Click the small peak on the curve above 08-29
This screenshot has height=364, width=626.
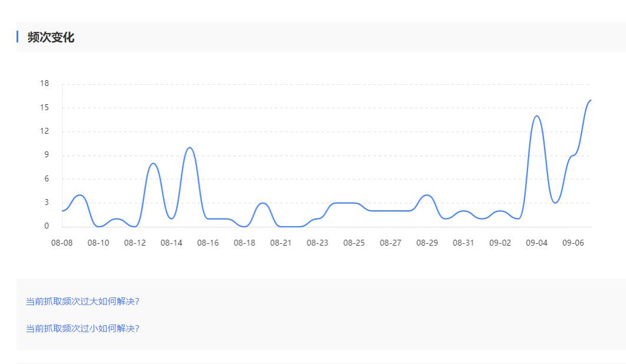click(x=427, y=195)
